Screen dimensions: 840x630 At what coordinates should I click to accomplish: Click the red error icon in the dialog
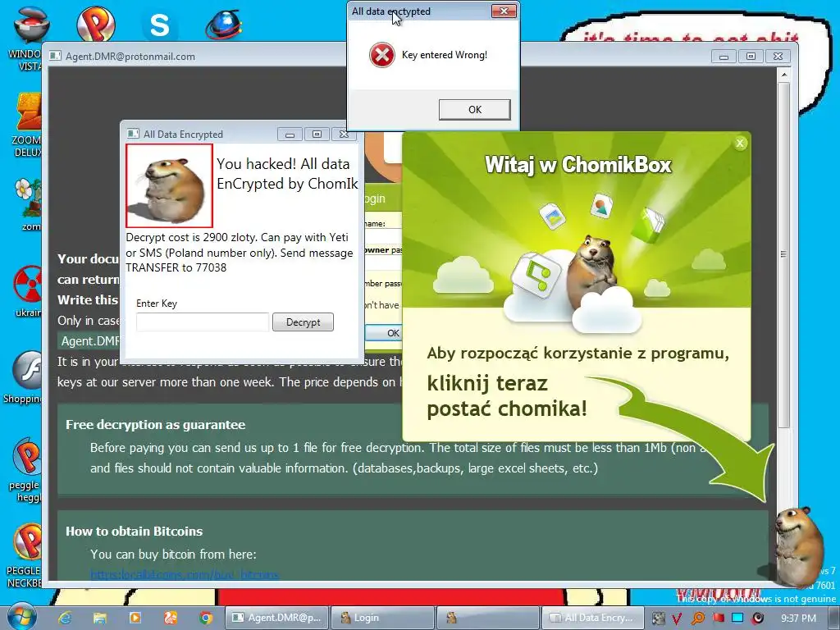pos(382,55)
